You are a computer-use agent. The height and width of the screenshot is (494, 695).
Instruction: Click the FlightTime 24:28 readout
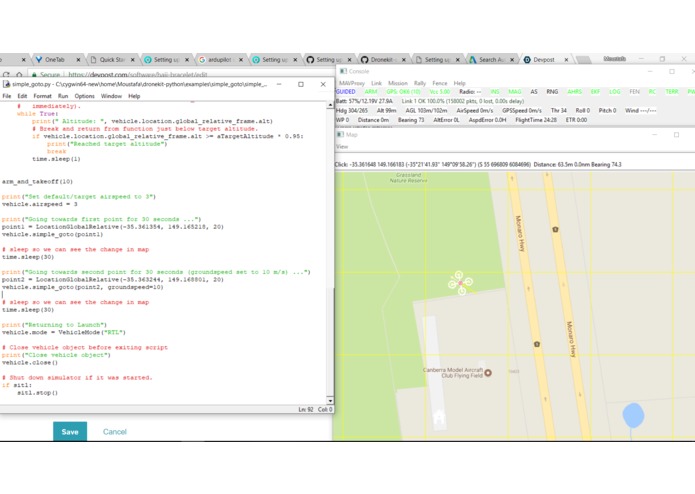click(536, 120)
